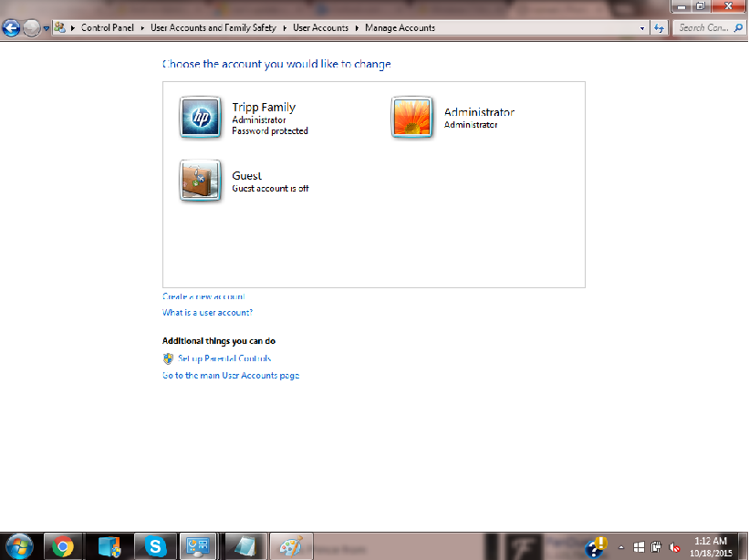
Task: Expand arrow after User Accounts and Family Safety
Action: 285,28
